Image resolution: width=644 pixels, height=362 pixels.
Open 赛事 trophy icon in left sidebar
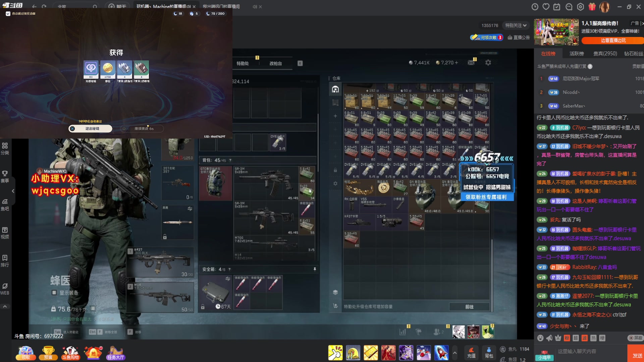(5, 177)
